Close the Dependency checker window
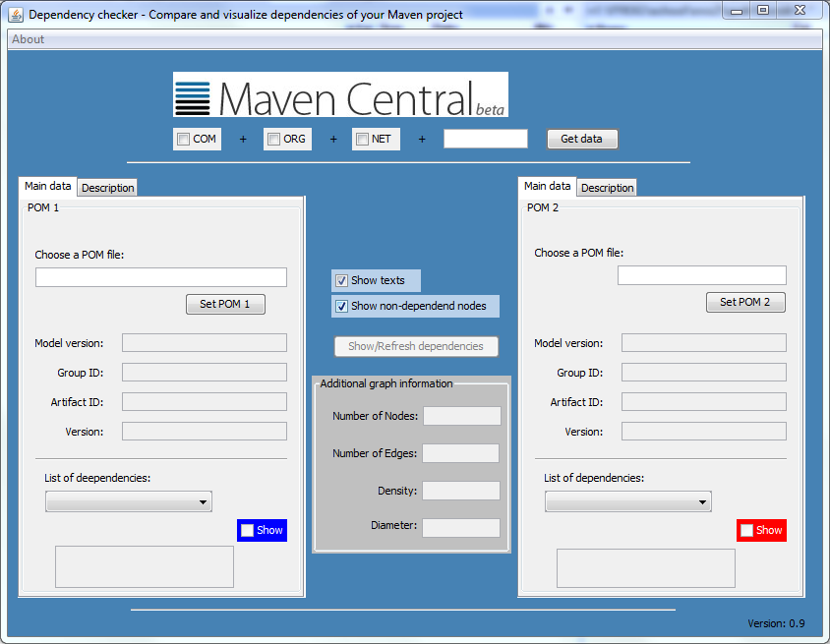The height and width of the screenshot is (644, 830). (x=800, y=11)
